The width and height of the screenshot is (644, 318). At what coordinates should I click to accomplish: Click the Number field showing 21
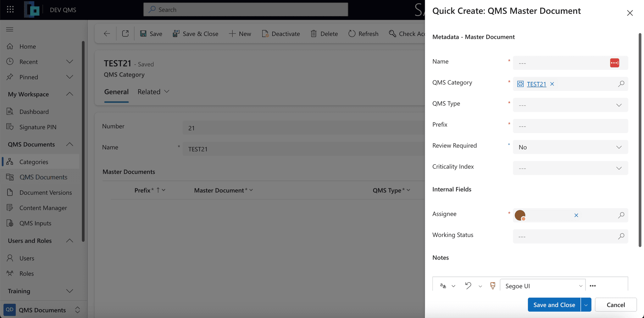point(303,128)
